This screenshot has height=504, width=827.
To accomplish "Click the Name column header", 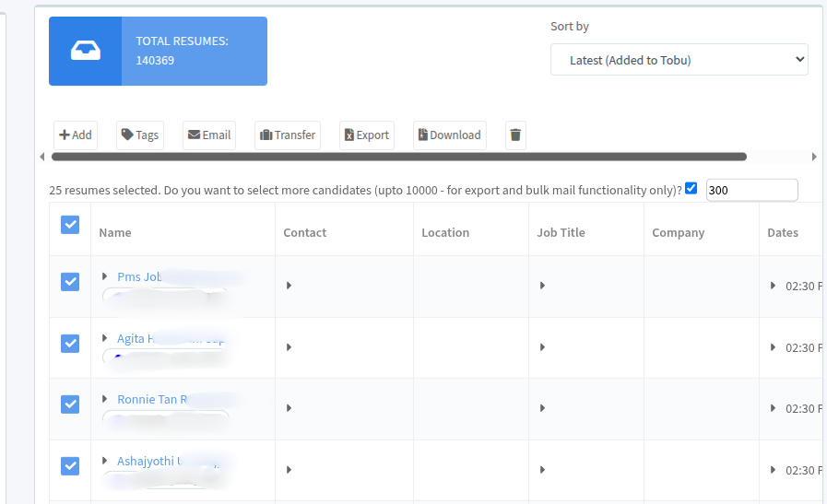I will (115, 232).
